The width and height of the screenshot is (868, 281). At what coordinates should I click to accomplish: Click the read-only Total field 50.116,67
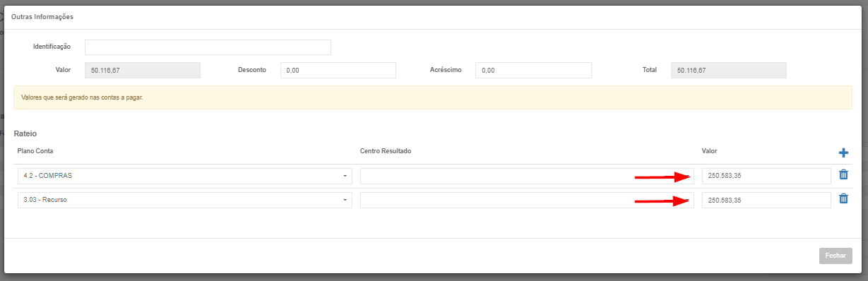[728, 71]
